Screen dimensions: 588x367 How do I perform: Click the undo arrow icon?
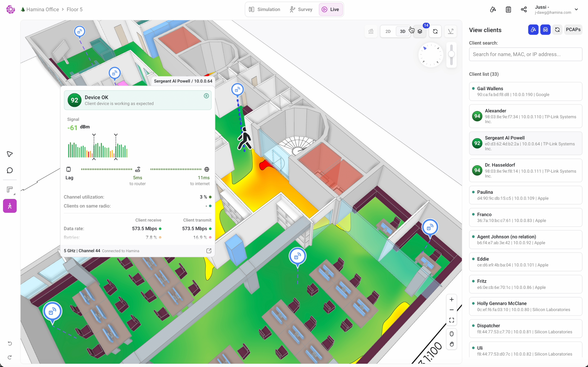click(10, 343)
